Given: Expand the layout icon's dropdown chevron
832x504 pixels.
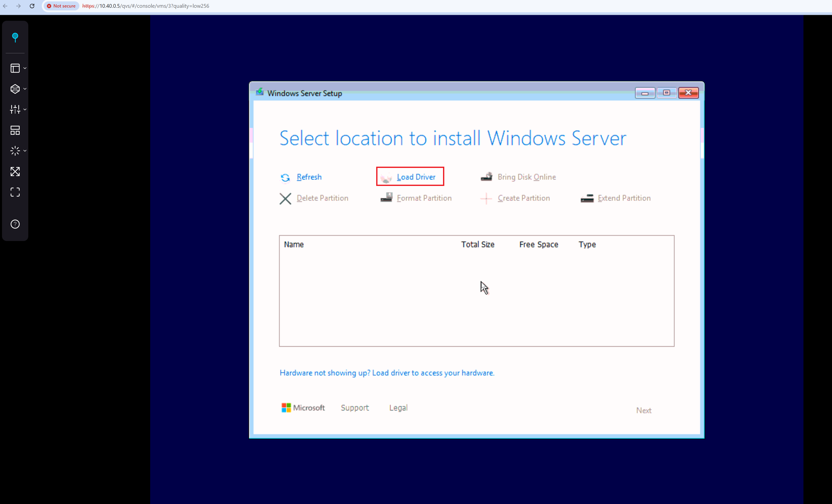Looking at the screenshot, I should pyautogui.click(x=25, y=68).
